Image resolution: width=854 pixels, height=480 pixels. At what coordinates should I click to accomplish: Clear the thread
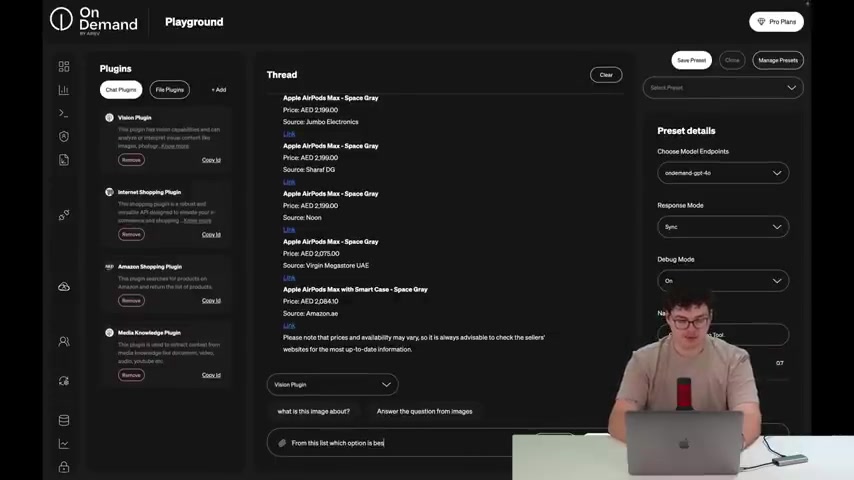click(x=606, y=75)
